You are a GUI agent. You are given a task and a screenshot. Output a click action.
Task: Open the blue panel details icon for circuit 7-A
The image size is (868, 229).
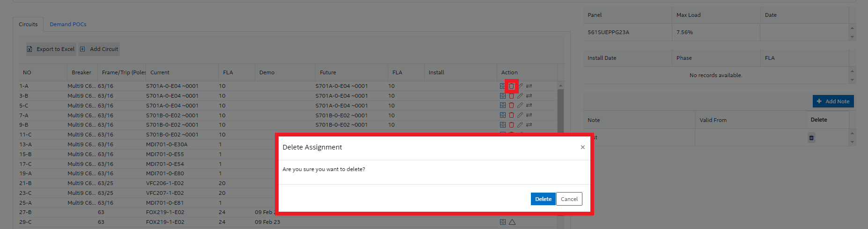pos(502,115)
